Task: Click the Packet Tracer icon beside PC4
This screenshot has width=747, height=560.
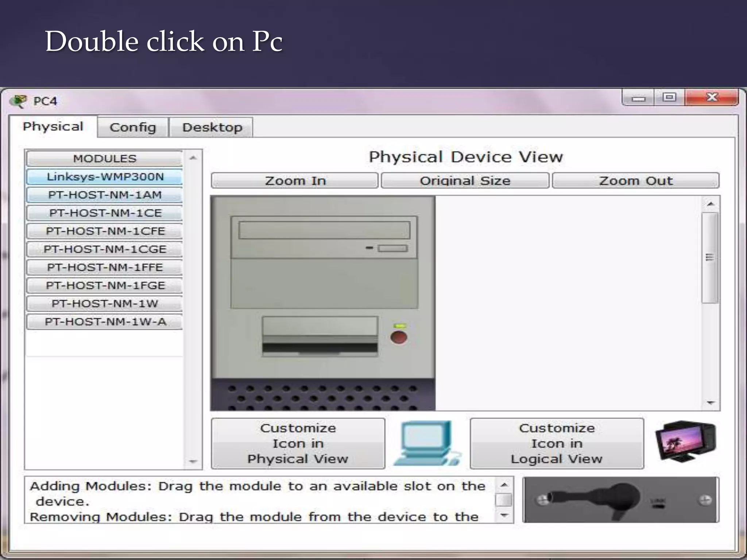Action: point(19,101)
